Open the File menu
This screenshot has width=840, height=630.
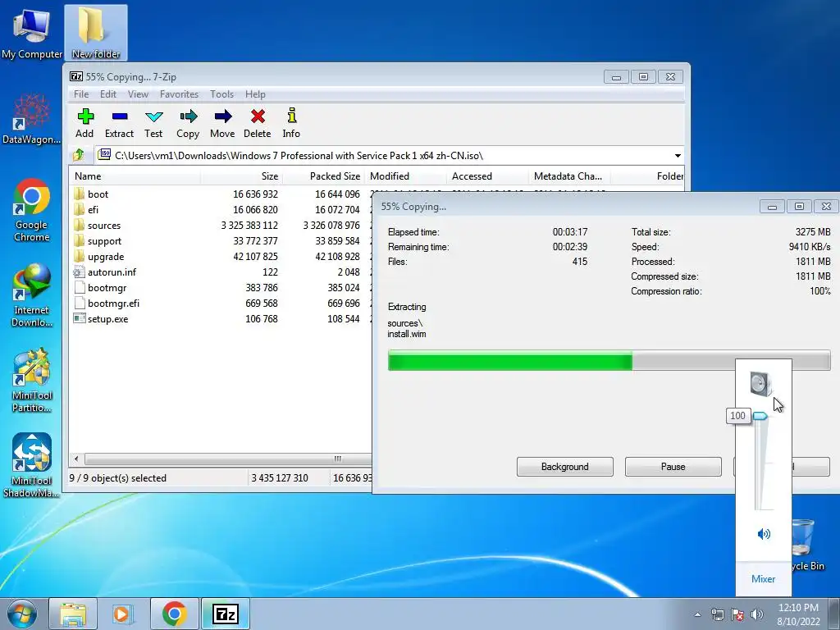(81, 94)
